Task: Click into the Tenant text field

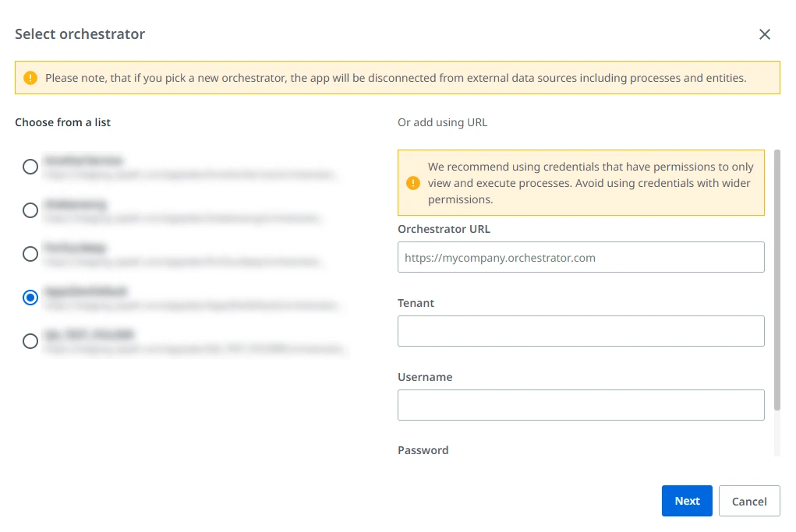Action: tap(581, 331)
